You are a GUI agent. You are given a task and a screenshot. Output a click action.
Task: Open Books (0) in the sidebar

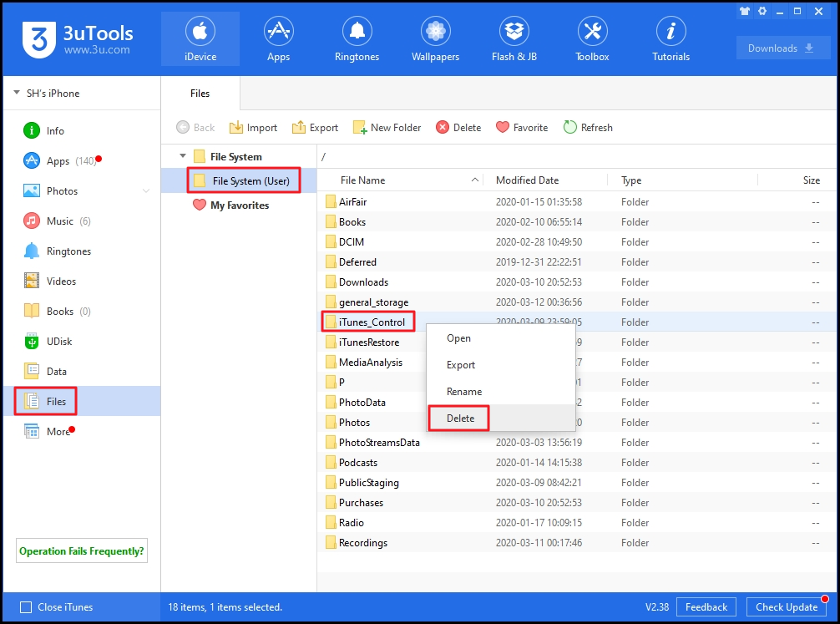tap(82, 311)
